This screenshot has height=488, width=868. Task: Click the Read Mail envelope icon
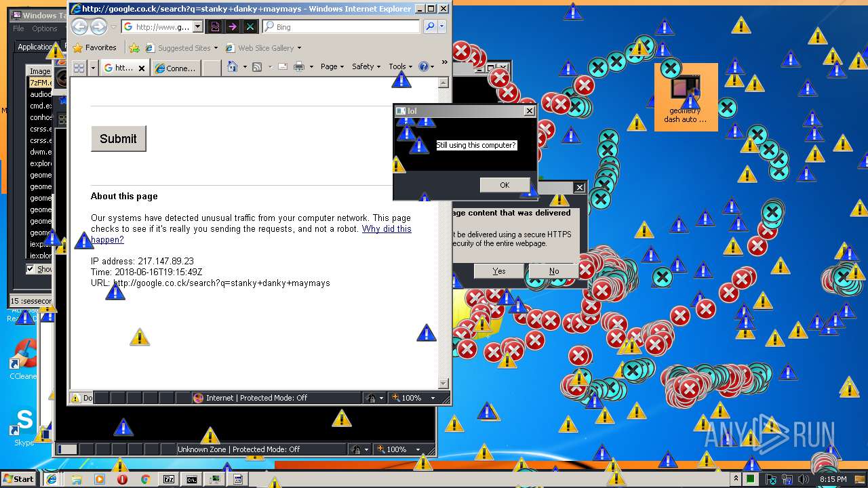pyautogui.click(x=282, y=66)
